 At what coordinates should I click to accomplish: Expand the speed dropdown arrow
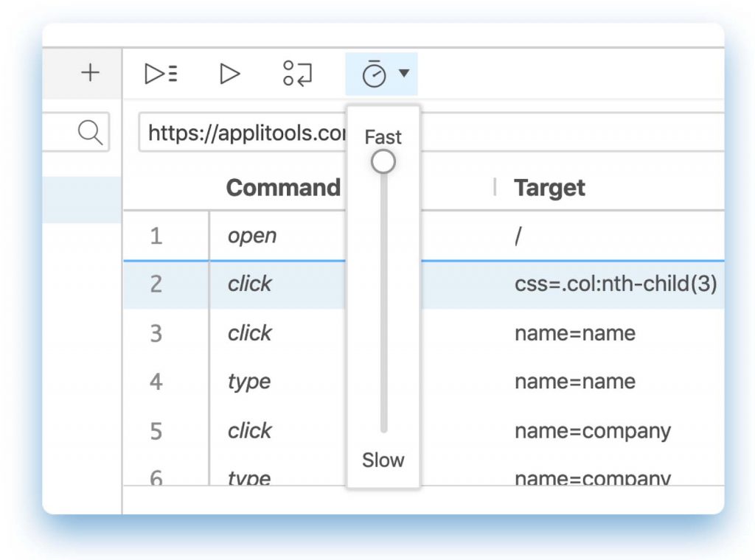[x=403, y=73]
